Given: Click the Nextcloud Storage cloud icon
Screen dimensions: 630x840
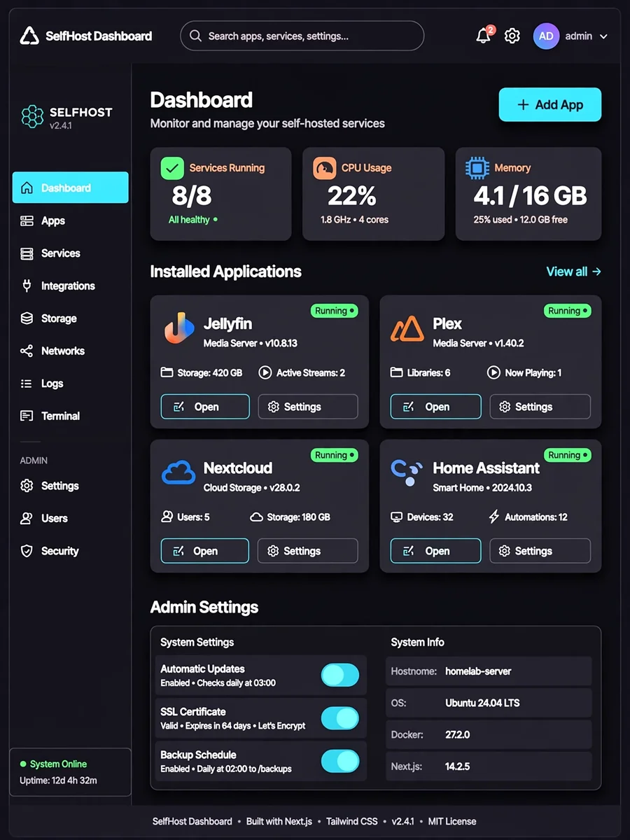Looking at the screenshot, I should [x=256, y=517].
